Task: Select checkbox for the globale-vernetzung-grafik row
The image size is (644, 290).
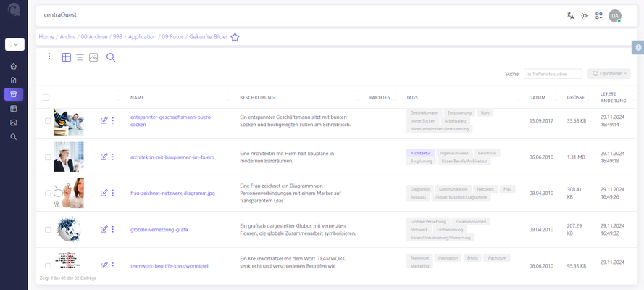Action: click(48, 230)
